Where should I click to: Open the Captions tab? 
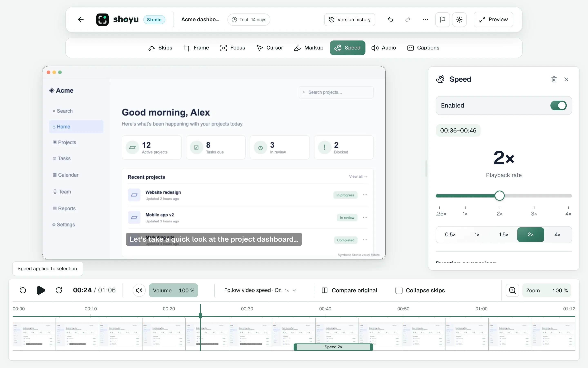pos(423,48)
